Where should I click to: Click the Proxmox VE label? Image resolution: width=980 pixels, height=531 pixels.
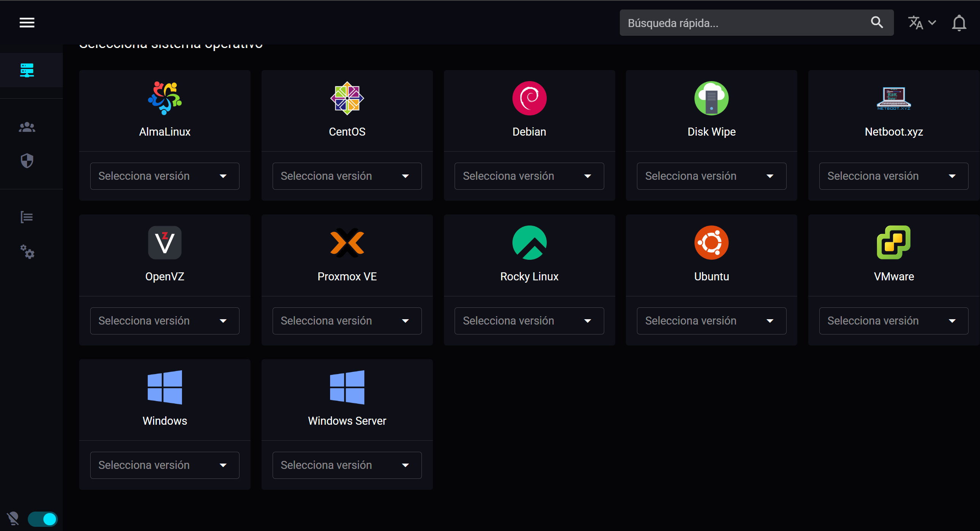(347, 277)
